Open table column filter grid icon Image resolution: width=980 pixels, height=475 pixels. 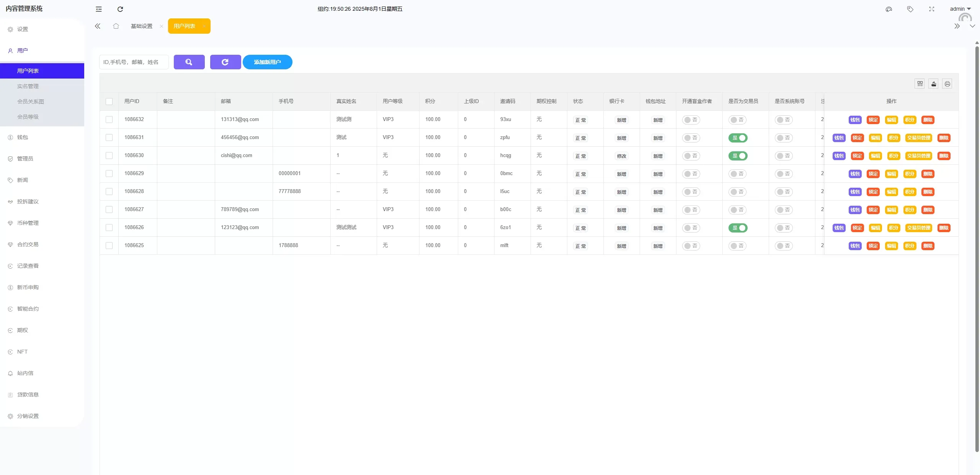pos(920,84)
